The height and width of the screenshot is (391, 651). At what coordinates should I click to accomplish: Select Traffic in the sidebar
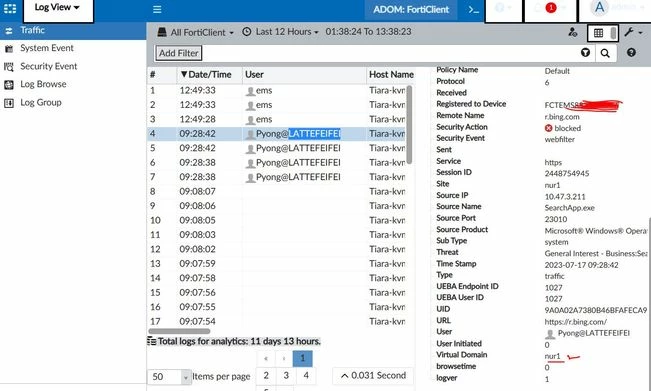tap(73, 30)
